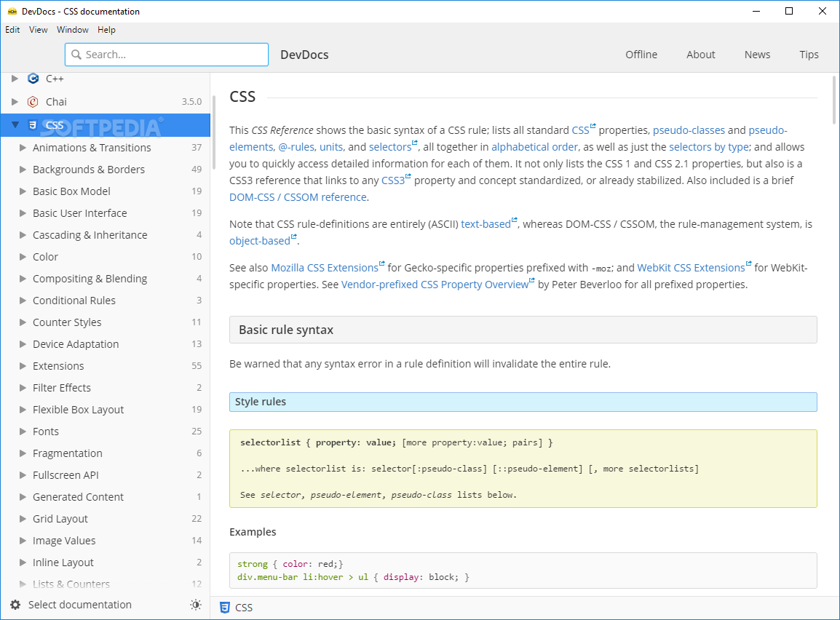The width and height of the screenshot is (840, 620).
Task: Select the Device Adaptation category
Action: click(106, 344)
